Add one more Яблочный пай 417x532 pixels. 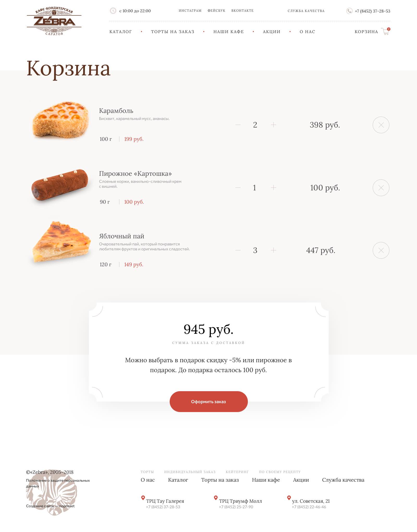(x=273, y=250)
